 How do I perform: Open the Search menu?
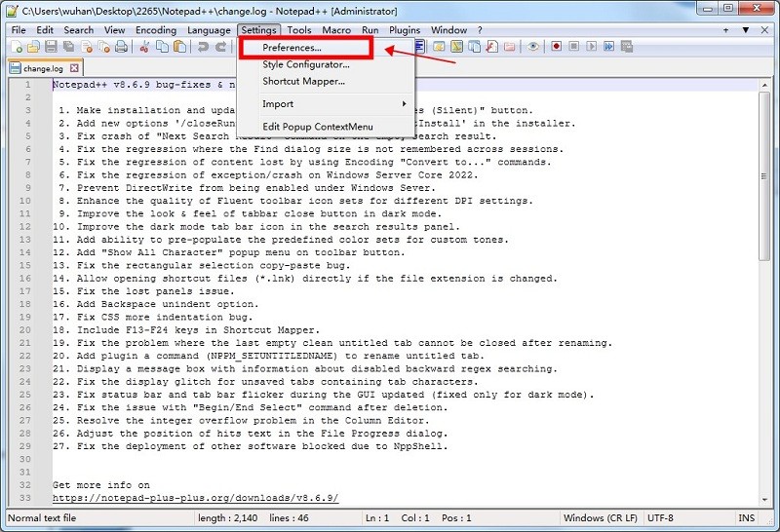79,30
